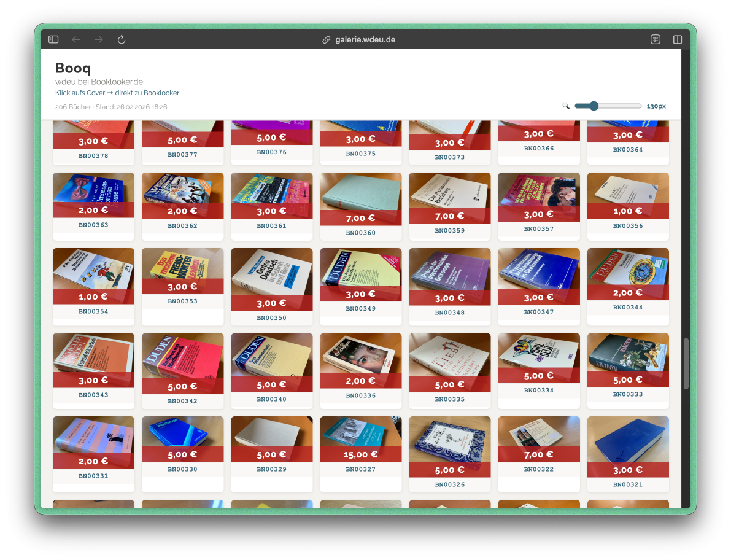Open book cover BN00334
Viewport: 731px width, 560px height.
click(x=538, y=358)
